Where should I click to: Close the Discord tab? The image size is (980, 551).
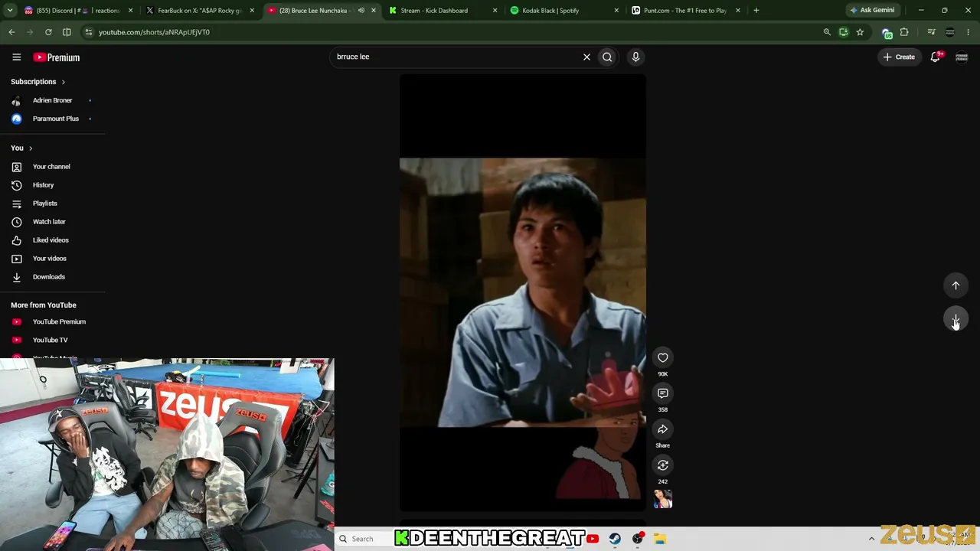tap(131, 11)
